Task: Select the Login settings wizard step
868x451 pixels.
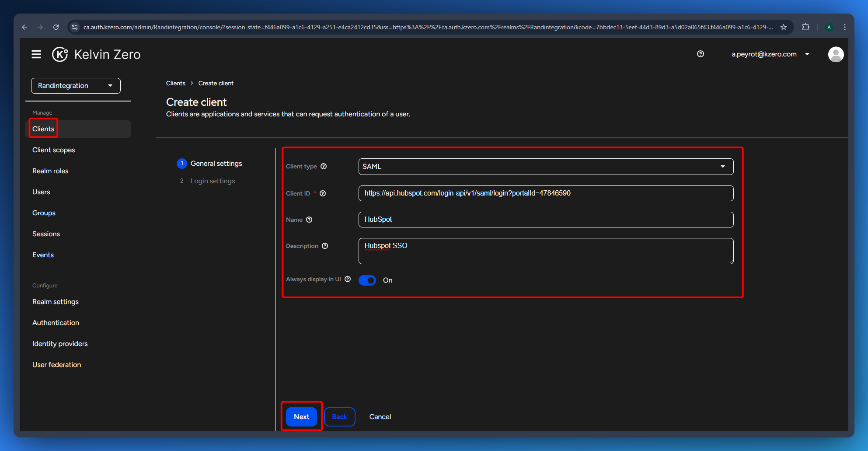Action: click(207, 181)
